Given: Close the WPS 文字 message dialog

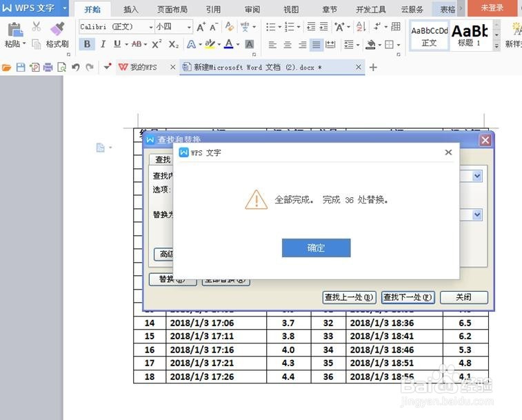Looking at the screenshot, I should pyautogui.click(x=448, y=152).
